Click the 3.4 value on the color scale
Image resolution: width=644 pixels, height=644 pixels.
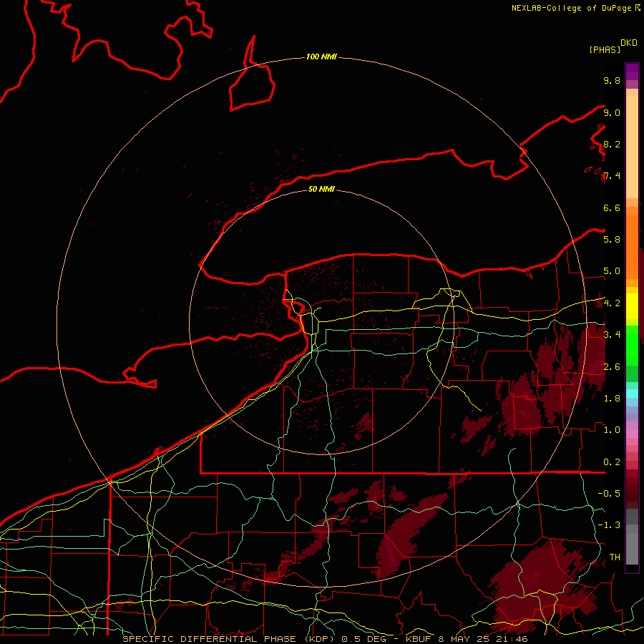(x=612, y=334)
